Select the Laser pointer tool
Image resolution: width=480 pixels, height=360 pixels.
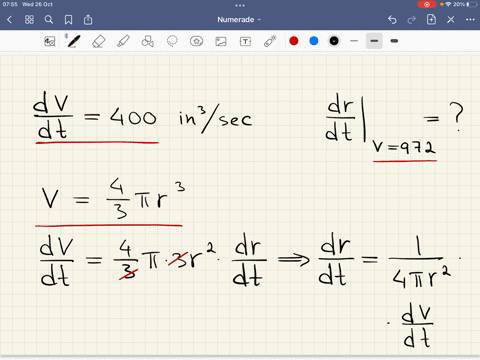click(x=270, y=41)
